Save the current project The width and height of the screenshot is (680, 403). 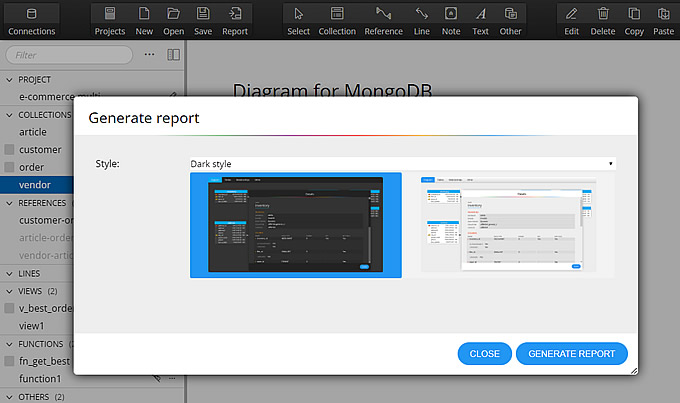tap(203, 20)
